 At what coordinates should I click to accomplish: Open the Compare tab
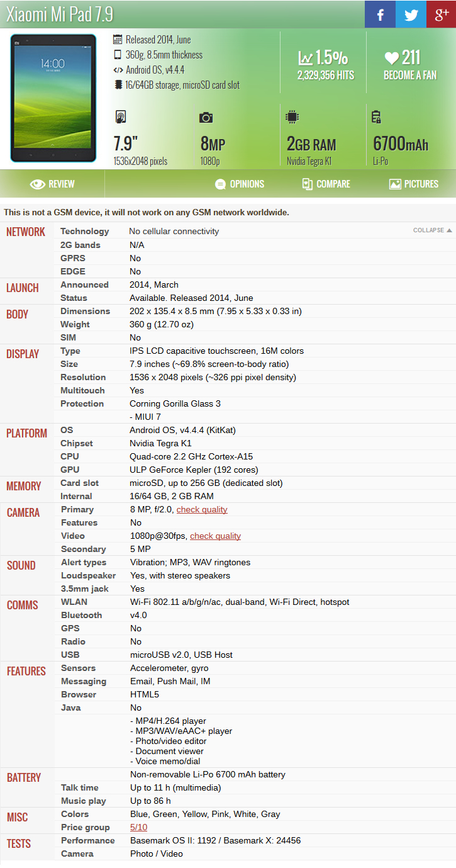click(x=326, y=184)
